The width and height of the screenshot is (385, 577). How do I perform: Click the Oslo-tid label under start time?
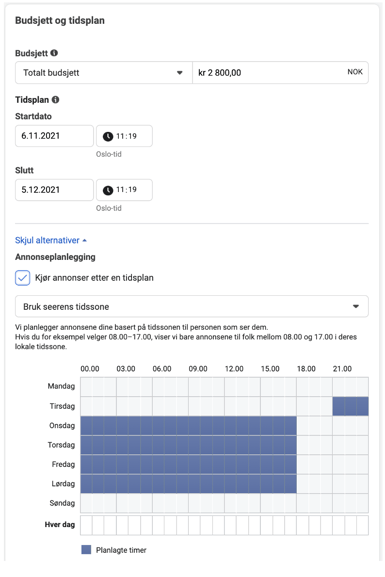point(109,154)
